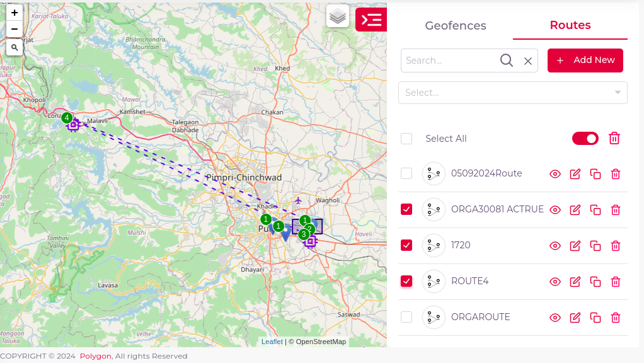Toggle visibility of 1720 route
The height and width of the screenshot is (363, 644).
click(555, 246)
